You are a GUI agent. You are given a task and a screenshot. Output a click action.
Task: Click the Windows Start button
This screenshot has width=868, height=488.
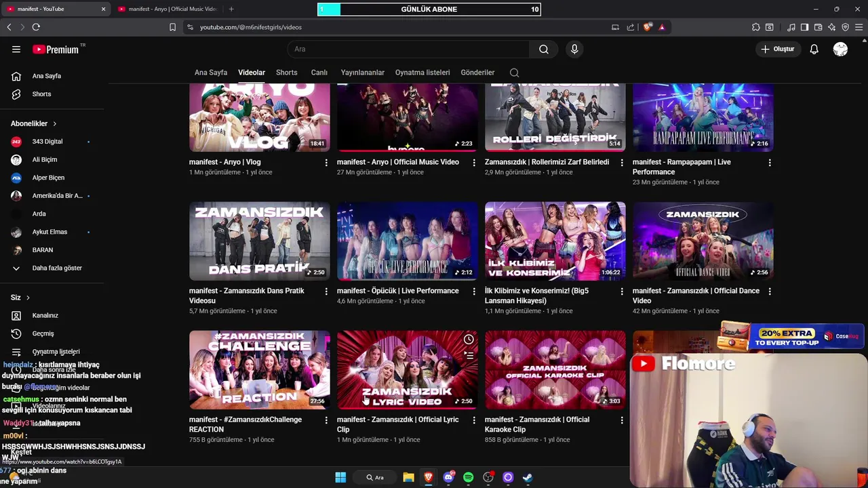tap(340, 477)
